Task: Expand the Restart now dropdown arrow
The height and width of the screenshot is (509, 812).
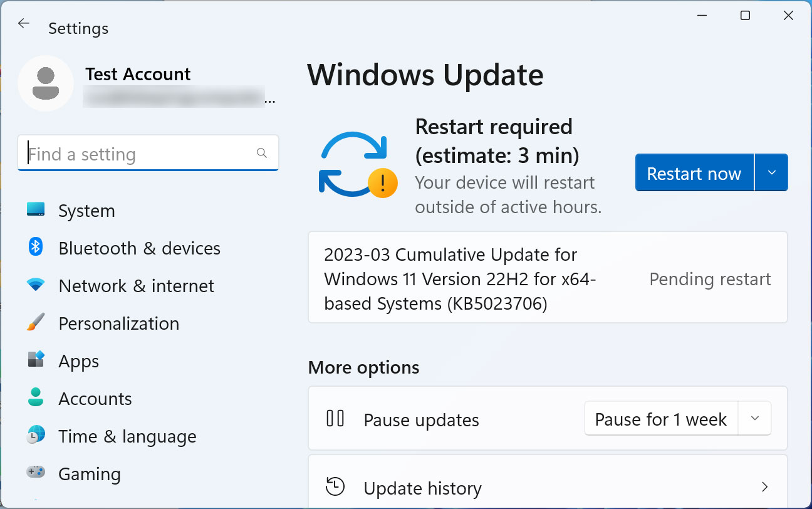Action: tap(771, 173)
